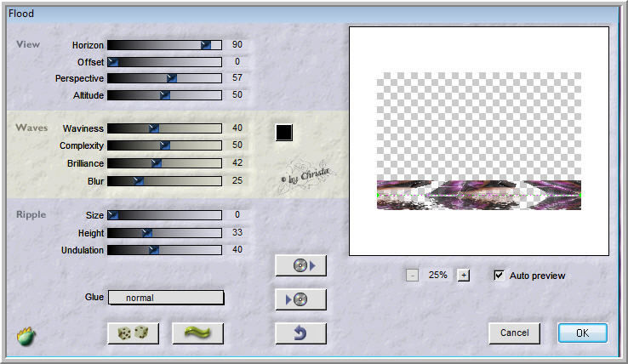Click the Waviness value 40
628x364 pixels.
point(237,128)
